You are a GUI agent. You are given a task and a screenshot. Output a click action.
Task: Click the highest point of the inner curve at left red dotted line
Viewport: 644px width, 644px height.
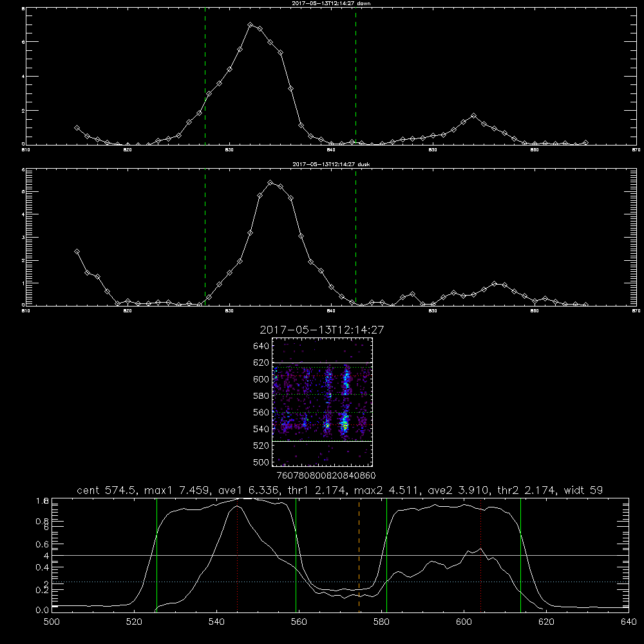point(238,506)
